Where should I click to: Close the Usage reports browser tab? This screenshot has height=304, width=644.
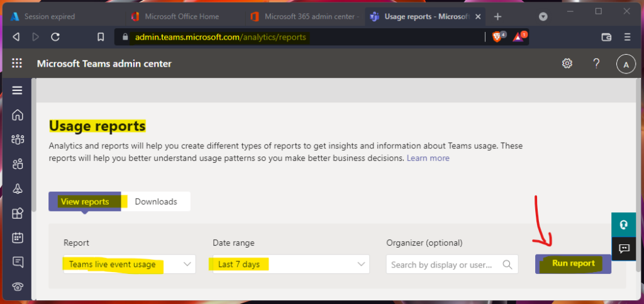(x=478, y=17)
